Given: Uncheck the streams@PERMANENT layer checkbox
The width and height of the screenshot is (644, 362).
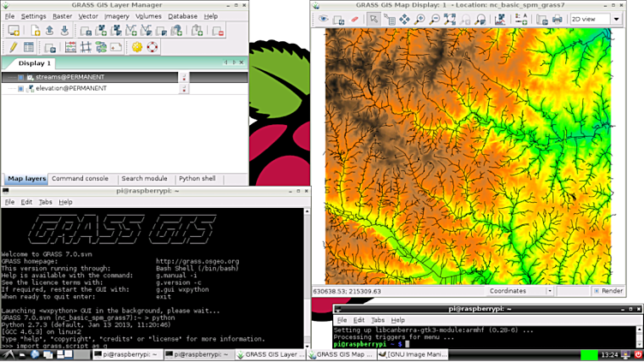Looking at the screenshot, I should point(21,77).
